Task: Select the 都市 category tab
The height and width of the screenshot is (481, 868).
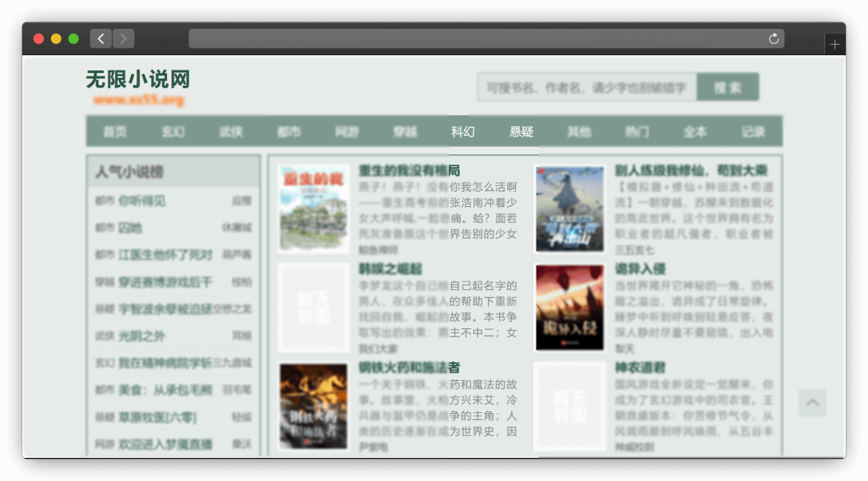Action: (289, 131)
